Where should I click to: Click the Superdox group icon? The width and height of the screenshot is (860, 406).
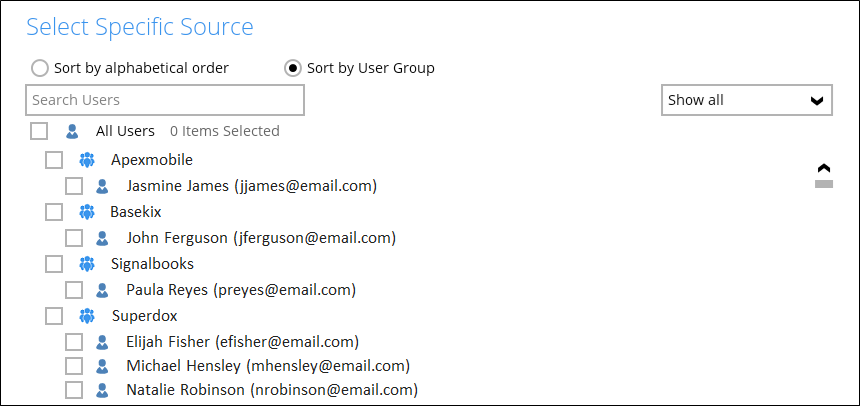86,316
